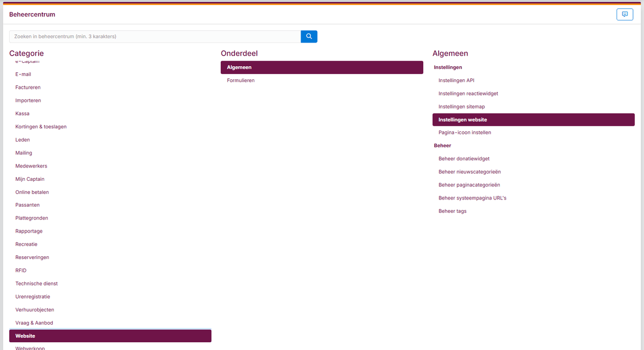Open 'Instellingen reactiewidget'
Viewport: 644px width, 350px height.
point(468,93)
